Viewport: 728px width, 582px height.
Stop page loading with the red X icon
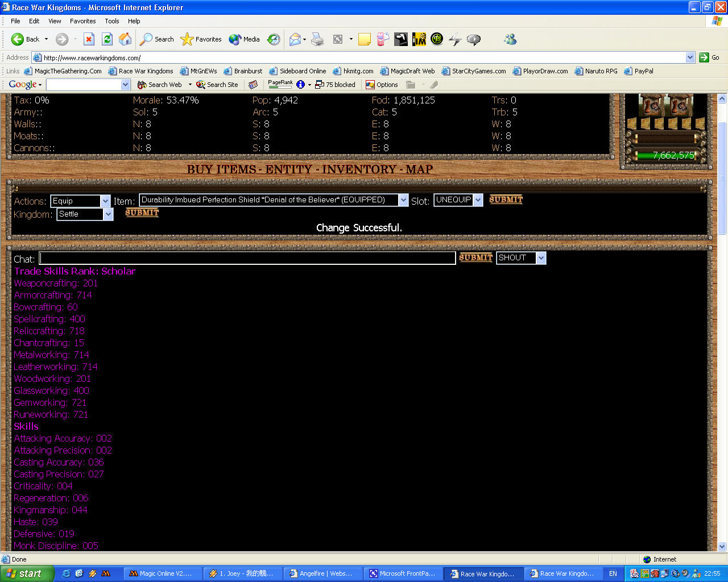coord(89,39)
